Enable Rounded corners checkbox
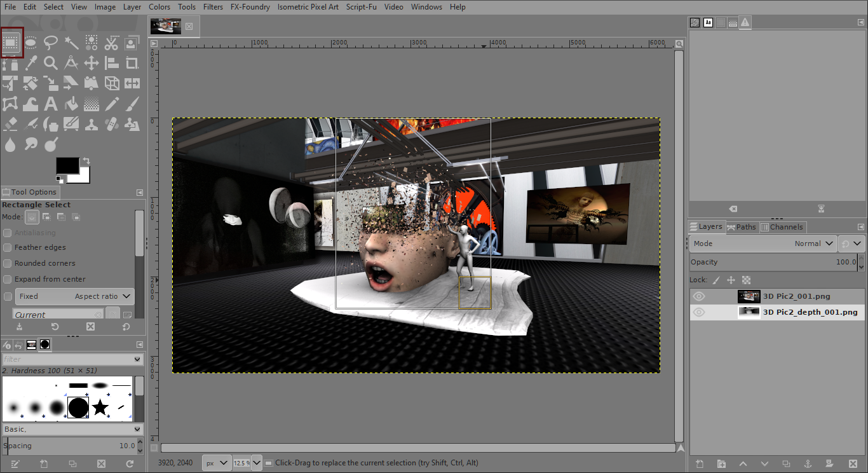 (8, 263)
